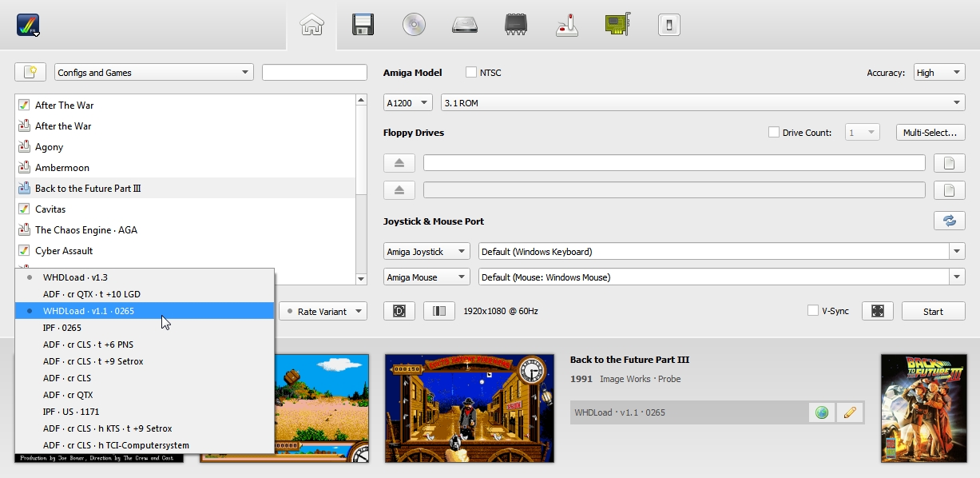Select Cyber Assault in the game list

(184, 250)
